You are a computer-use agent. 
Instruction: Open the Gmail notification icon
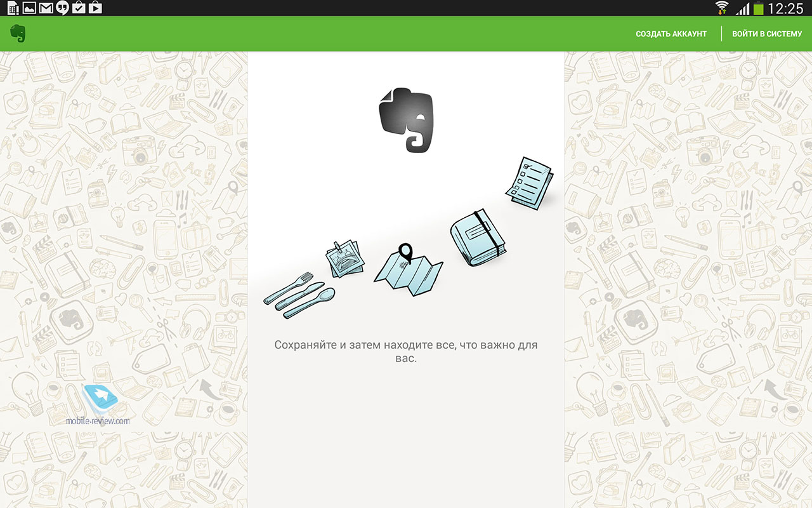46,8
